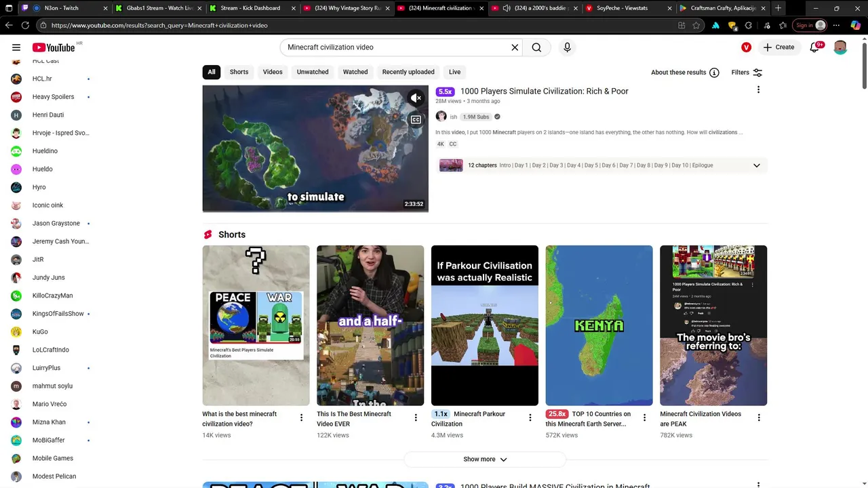Open HCL.hr subscription in sidebar

click(x=50, y=79)
